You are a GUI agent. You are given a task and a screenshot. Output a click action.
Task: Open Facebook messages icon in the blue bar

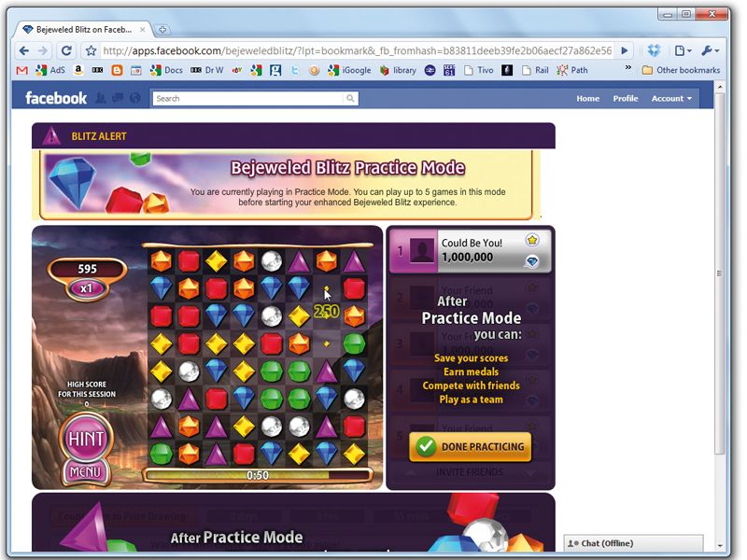(x=116, y=97)
